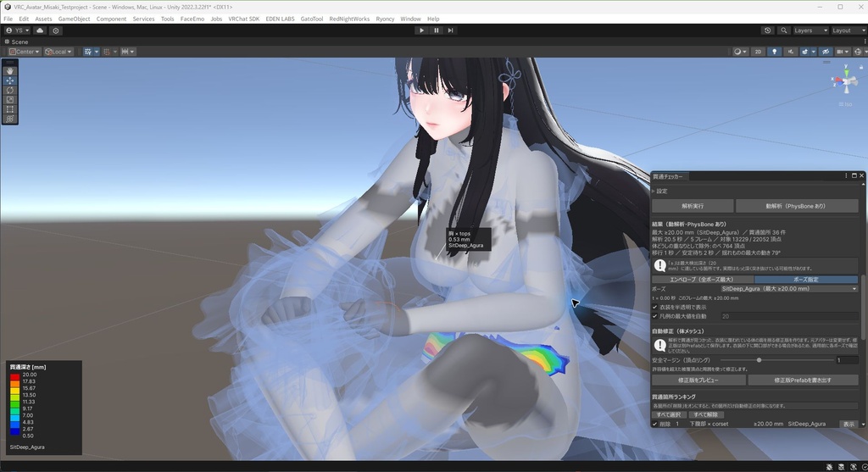
Task: Open Gizmos toggle icon
Action: click(x=858, y=52)
